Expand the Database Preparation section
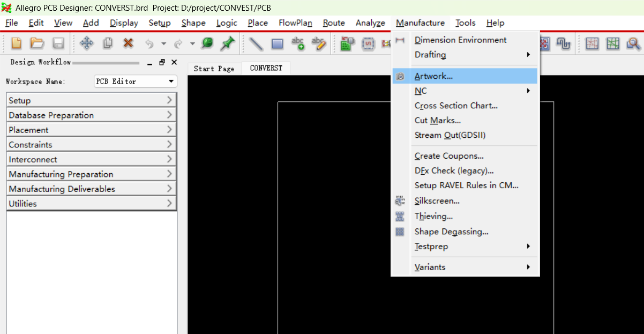 [x=91, y=115]
